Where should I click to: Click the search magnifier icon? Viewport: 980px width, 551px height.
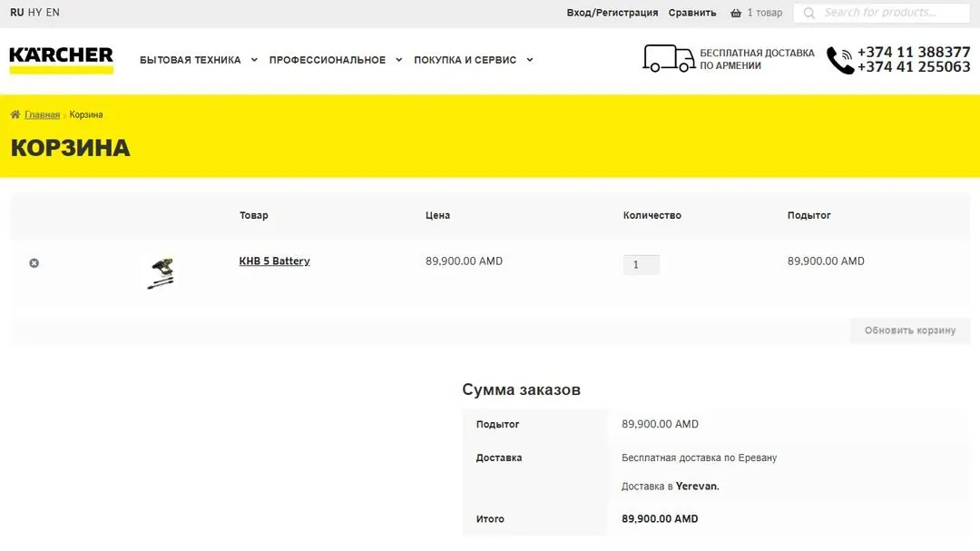pos(808,13)
